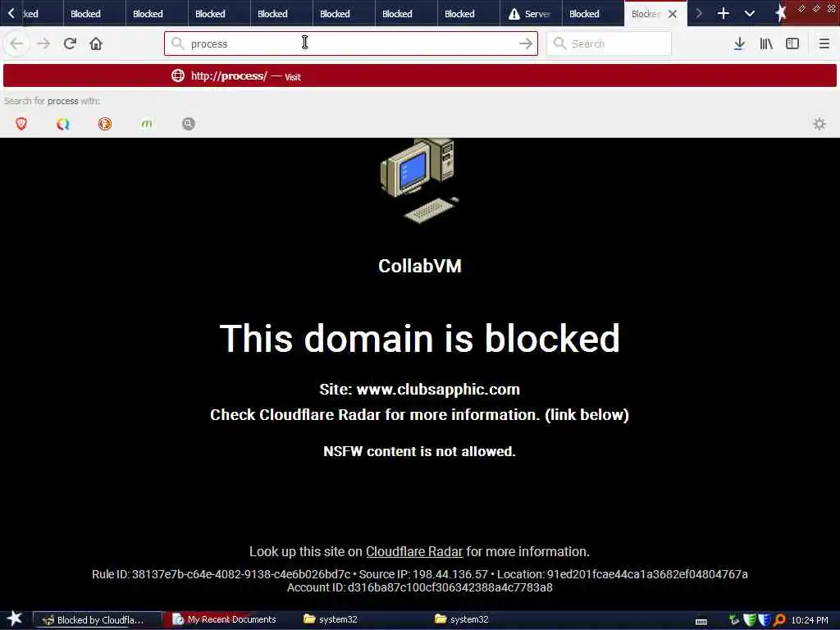The width and height of the screenshot is (840, 630).
Task: Open the downloads panel
Action: [x=739, y=43]
